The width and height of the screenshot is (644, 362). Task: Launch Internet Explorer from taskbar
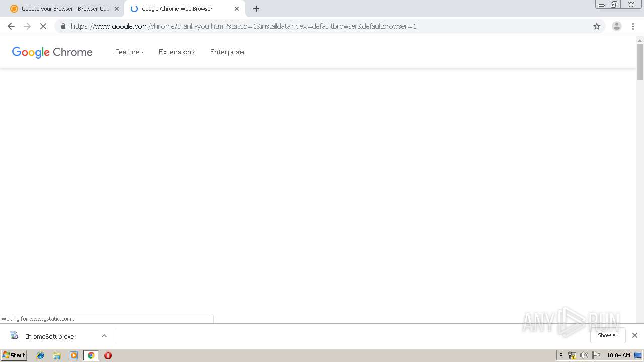tap(41, 355)
